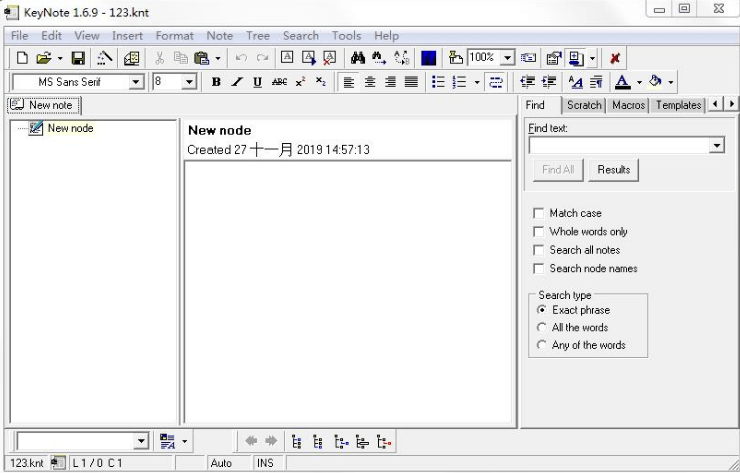740x473 pixels.
Task: Click the paste clipboard icon
Action: point(202,58)
